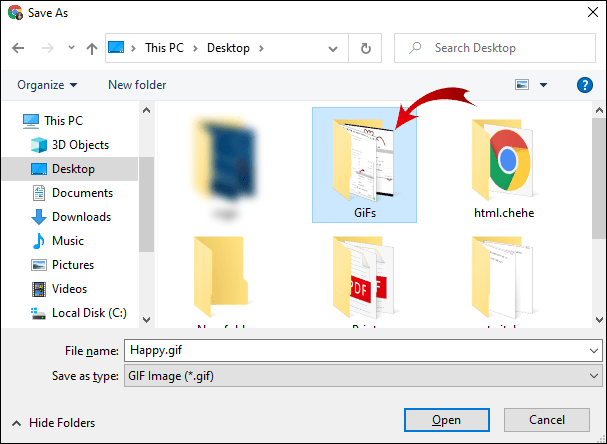
Task: Open the Save as type combo box
Action: (363, 376)
